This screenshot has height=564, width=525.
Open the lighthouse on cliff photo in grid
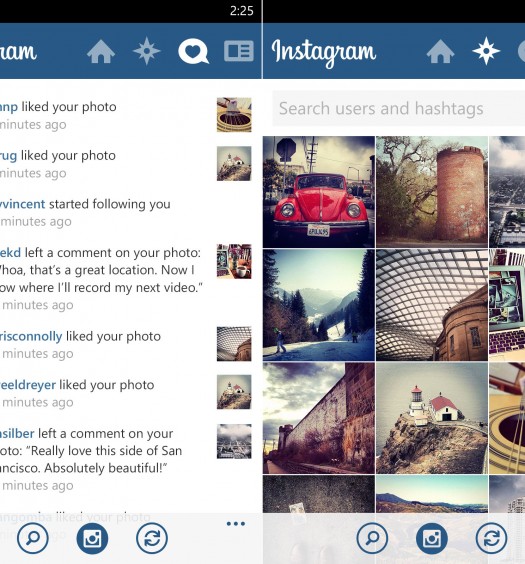[432, 418]
